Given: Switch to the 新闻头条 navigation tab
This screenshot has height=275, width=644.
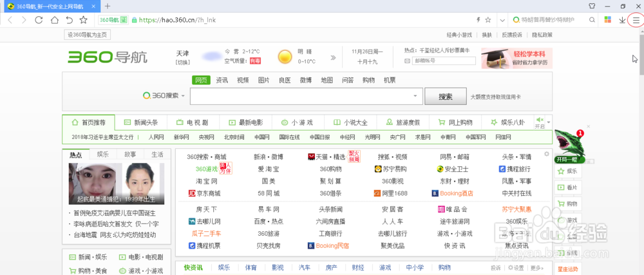Looking at the screenshot, I should (x=141, y=122).
